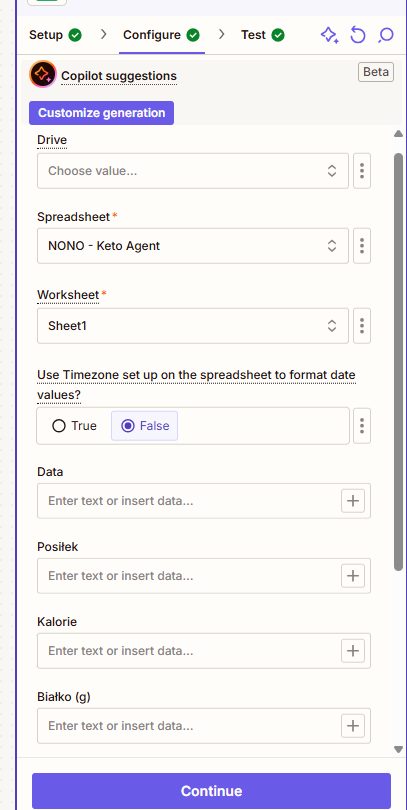The height and width of the screenshot is (810, 407).
Task: Click plus icon in Data field
Action: [x=353, y=501]
